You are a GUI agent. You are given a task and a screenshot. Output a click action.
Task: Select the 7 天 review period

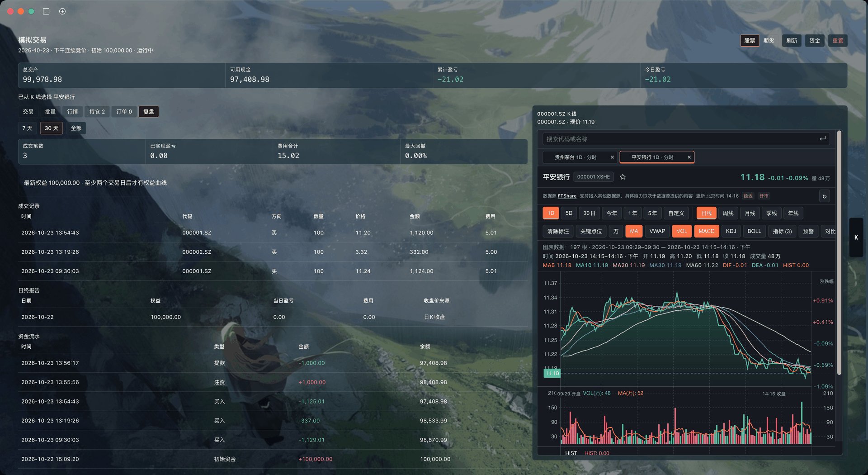click(27, 128)
